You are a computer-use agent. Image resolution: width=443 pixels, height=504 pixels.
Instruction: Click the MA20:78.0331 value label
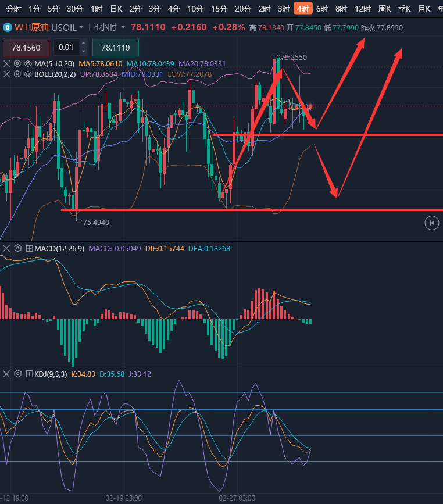(202, 63)
